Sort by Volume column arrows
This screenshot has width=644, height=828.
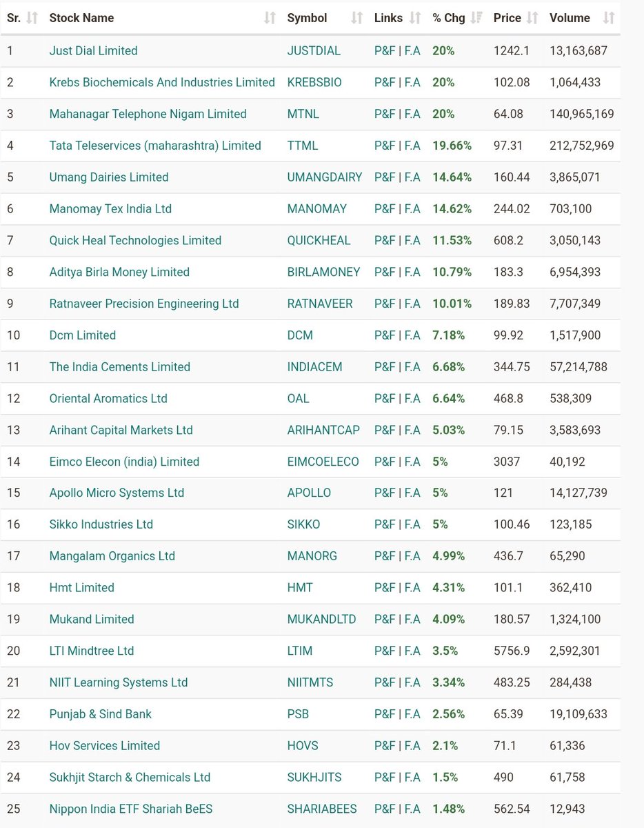coord(608,18)
